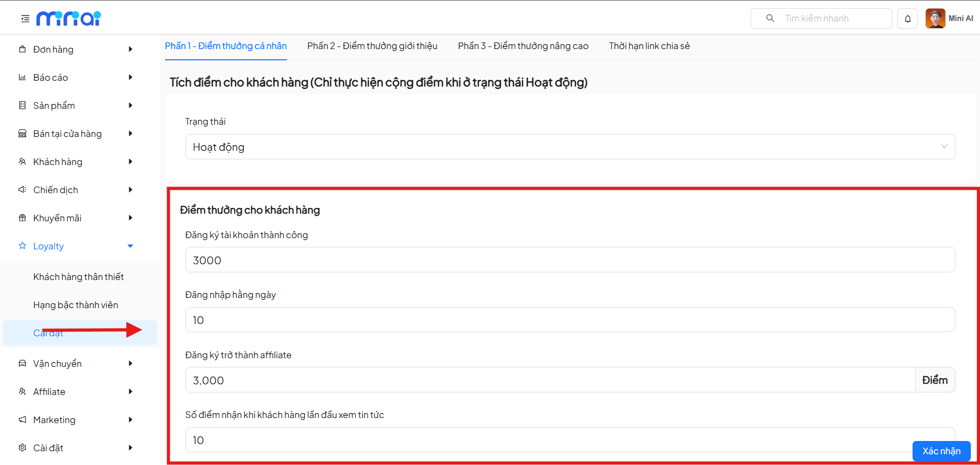The width and height of the screenshot is (980, 465).
Task: Open the notification bell
Action: coord(907,19)
